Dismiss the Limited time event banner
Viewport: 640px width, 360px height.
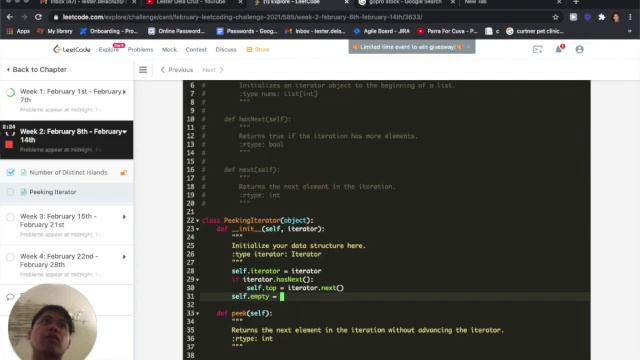pyautogui.click(x=469, y=47)
